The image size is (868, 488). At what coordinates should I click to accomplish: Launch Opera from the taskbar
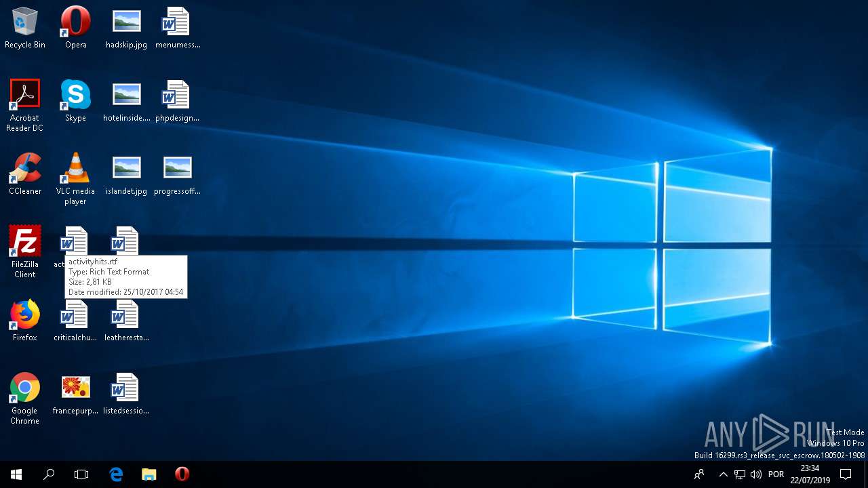(182, 474)
